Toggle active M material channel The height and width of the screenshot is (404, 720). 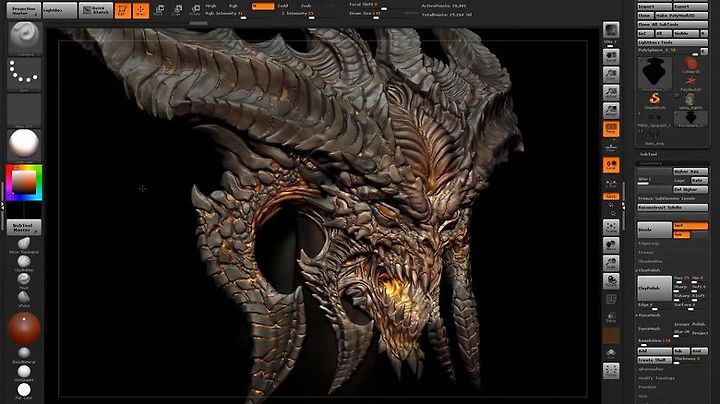coord(263,6)
